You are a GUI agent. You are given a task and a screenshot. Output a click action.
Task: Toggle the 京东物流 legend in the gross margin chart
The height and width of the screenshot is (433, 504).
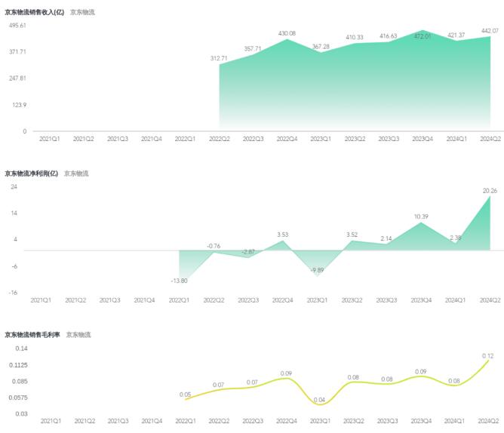coord(78,334)
